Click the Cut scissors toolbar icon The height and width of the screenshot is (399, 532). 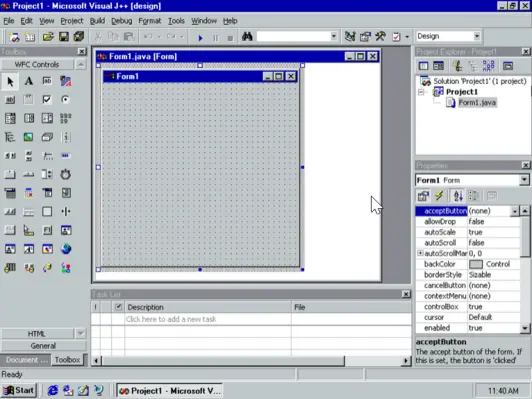pos(98,36)
